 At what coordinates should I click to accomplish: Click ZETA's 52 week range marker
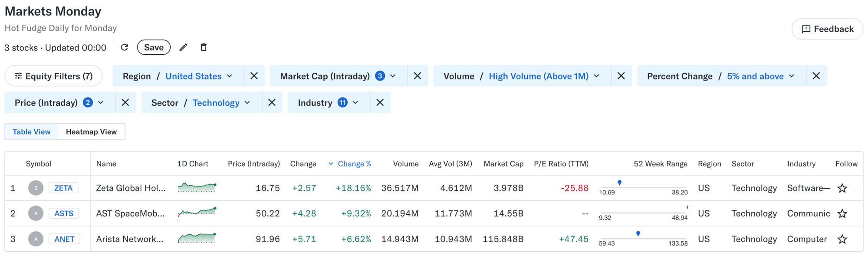(620, 183)
